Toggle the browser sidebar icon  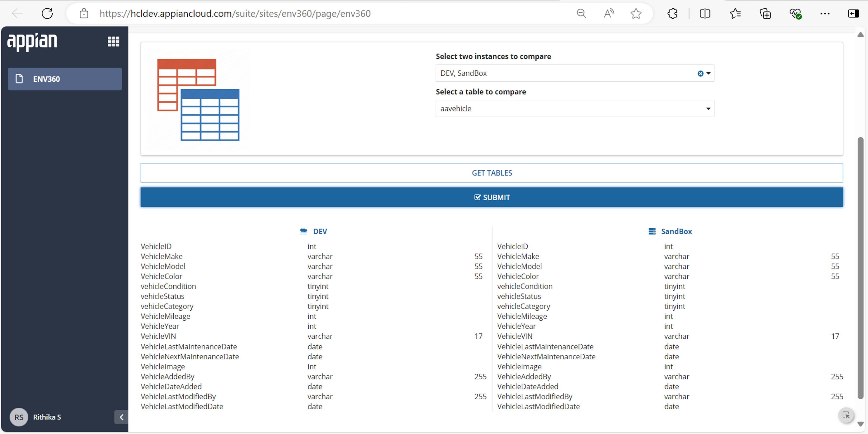[x=853, y=14]
